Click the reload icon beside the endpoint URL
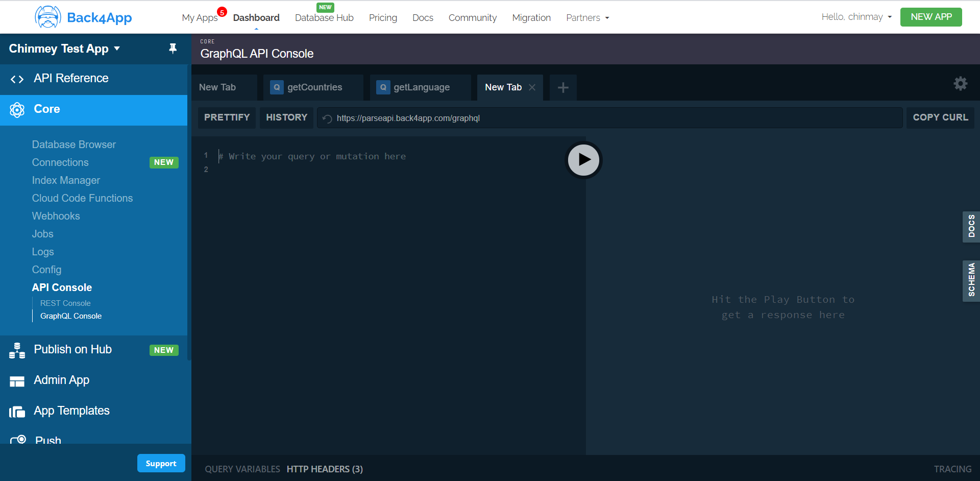Viewport: 980px width, 481px height. 327,118
